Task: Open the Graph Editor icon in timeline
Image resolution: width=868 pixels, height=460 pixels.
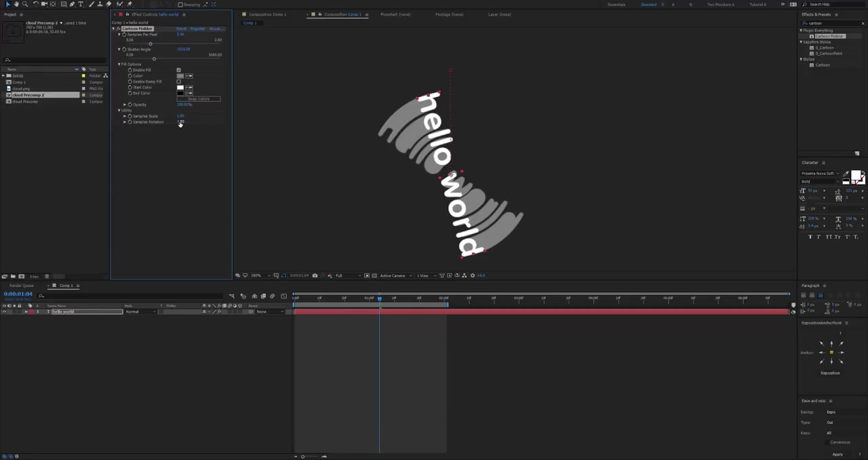Action: point(283,296)
